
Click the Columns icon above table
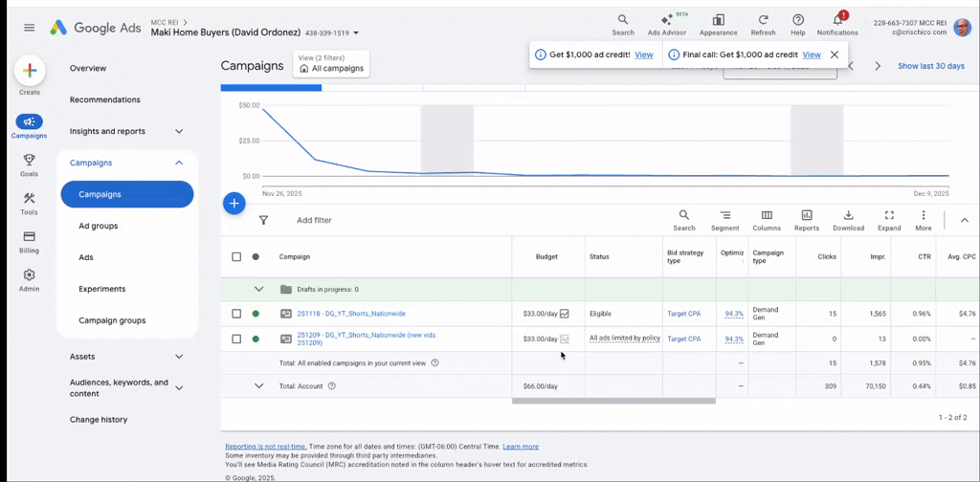(x=767, y=220)
